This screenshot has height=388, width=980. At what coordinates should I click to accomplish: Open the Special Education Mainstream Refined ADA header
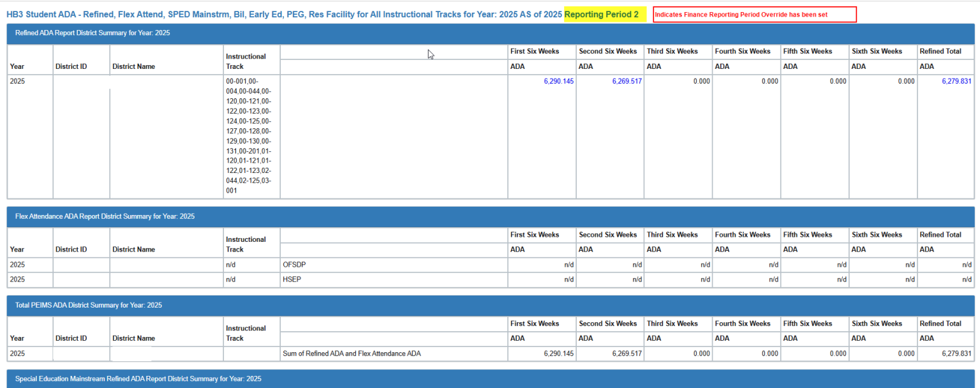point(138,378)
